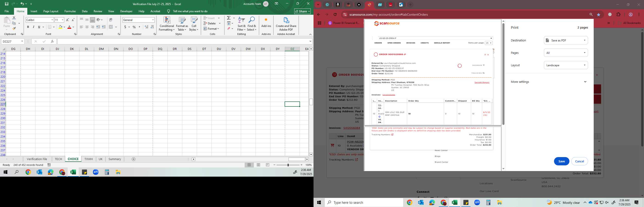
Task: Switch to Page Break Preview in status bar
Action: [268, 165]
